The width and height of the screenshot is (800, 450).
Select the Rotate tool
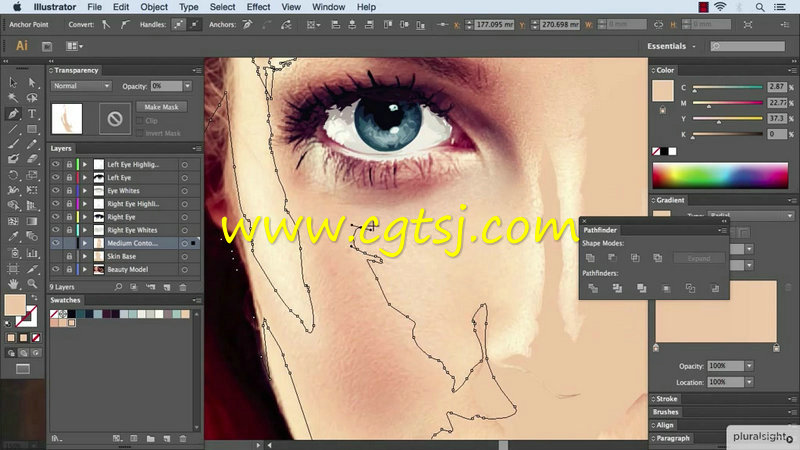[13, 175]
